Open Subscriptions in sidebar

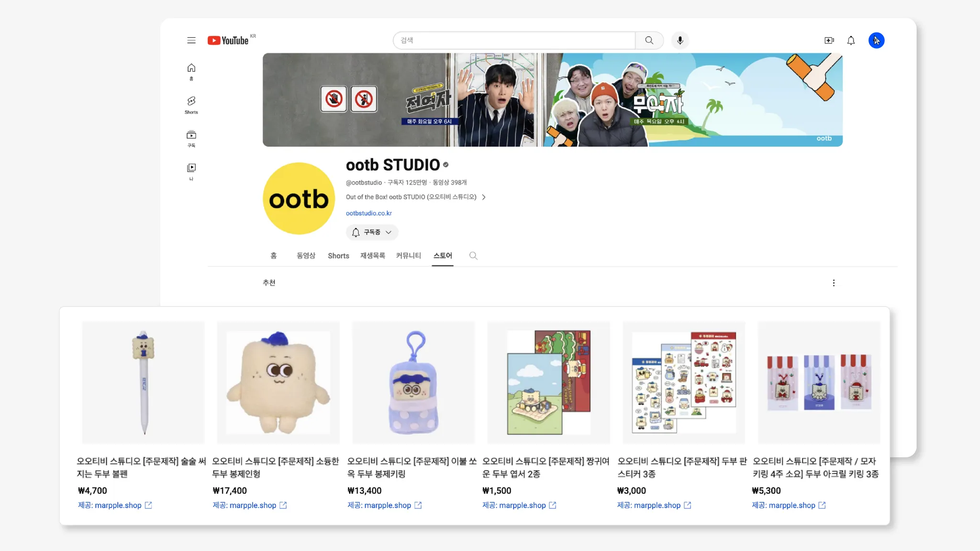[x=191, y=138]
